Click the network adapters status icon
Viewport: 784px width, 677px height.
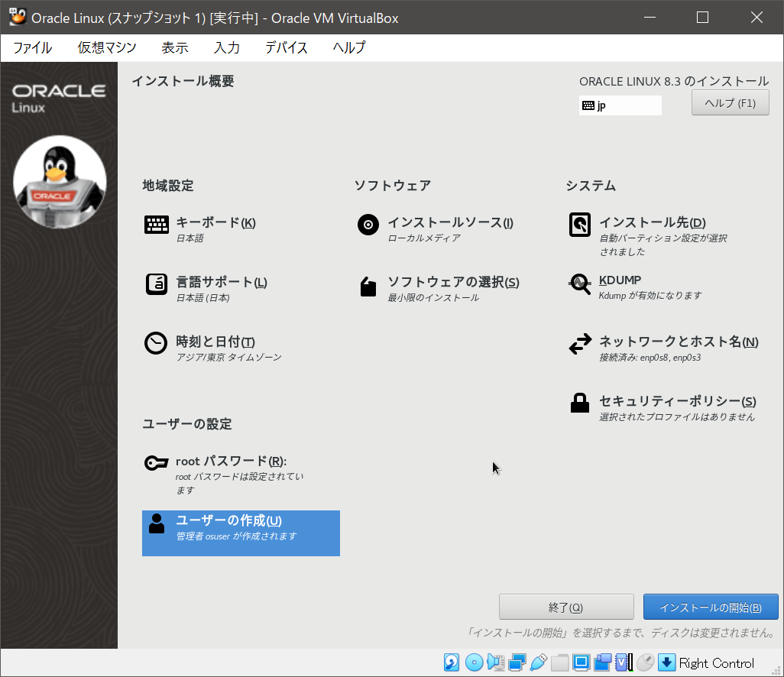[x=517, y=662]
